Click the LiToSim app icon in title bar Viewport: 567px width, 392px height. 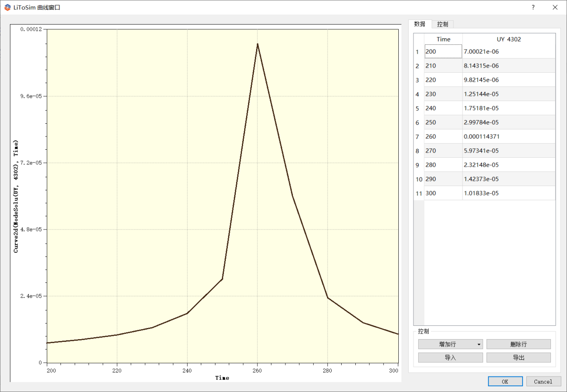pos(8,8)
